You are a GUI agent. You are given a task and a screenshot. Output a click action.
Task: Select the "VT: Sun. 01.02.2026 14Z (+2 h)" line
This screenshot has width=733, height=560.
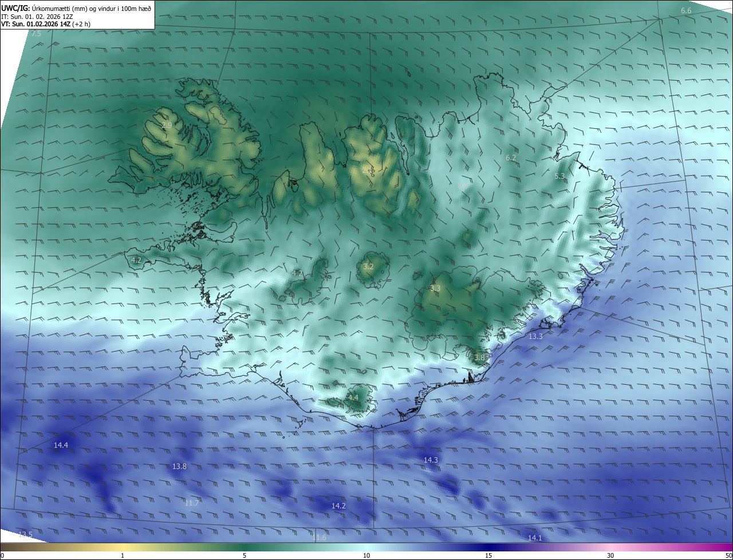[x=46, y=24]
